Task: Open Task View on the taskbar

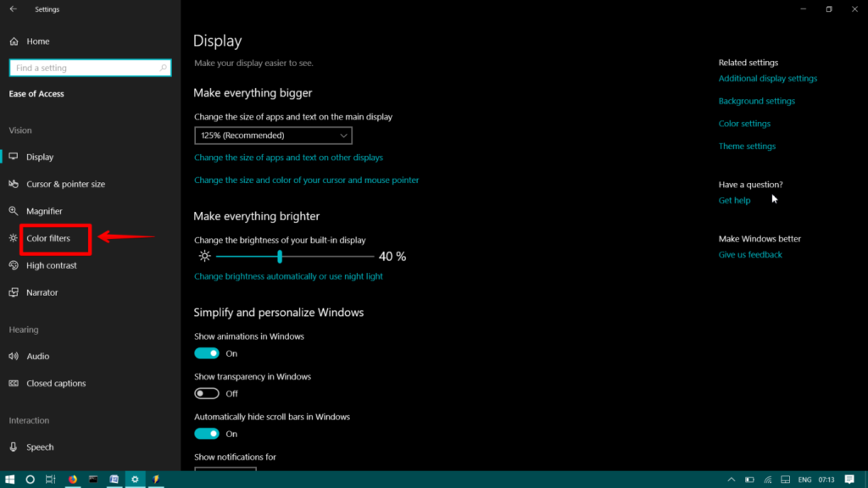Action: [50, 480]
